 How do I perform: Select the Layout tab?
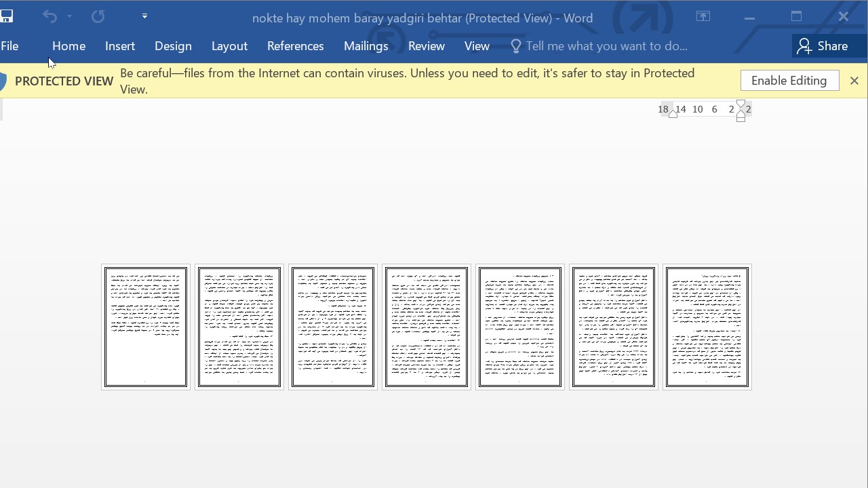click(x=229, y=46)
